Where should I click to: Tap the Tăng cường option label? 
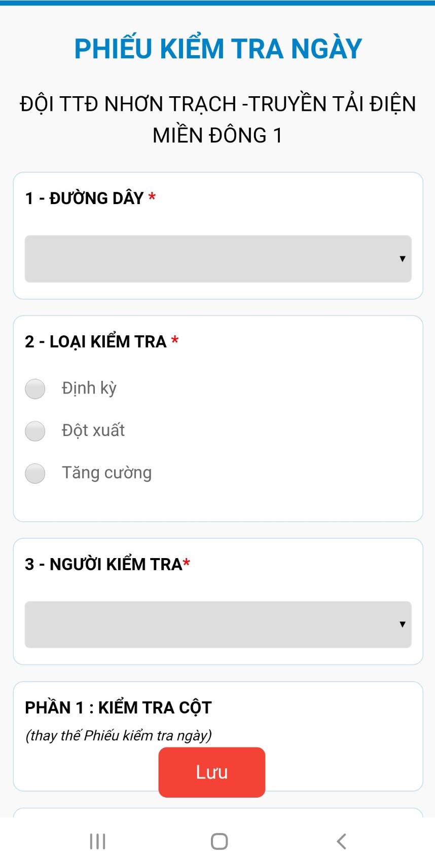pyautogui.click(x=106, y=473)
